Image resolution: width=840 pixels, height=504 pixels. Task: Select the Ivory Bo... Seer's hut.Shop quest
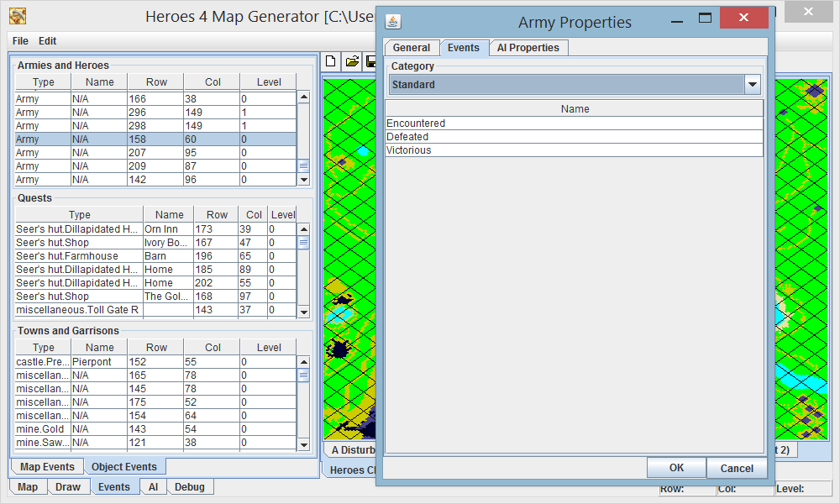pos(156,242)
